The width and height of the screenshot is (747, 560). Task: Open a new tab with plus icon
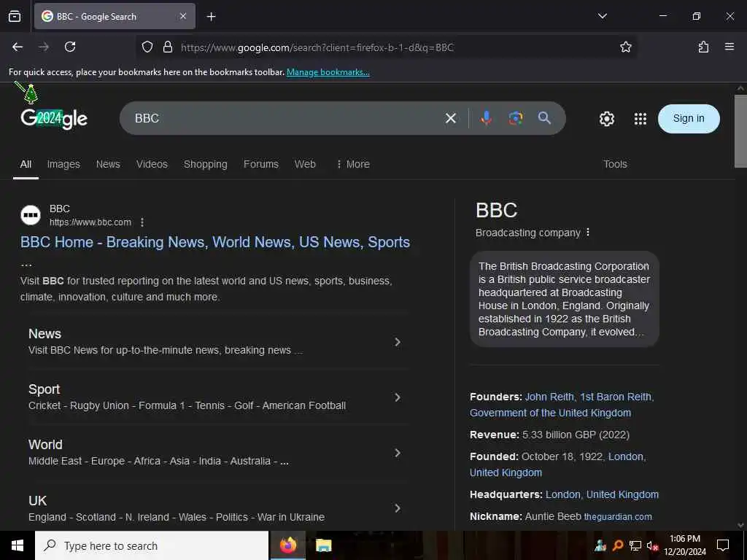pos(211,17)
